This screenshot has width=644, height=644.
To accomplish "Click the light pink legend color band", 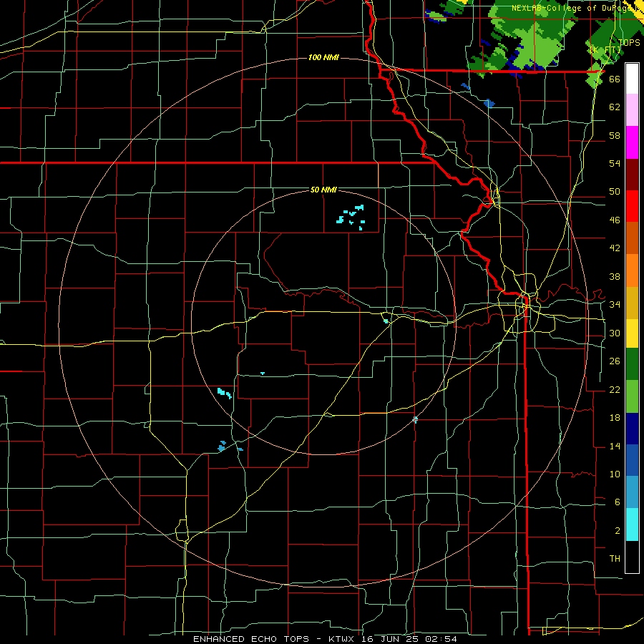I will [632, 110].
